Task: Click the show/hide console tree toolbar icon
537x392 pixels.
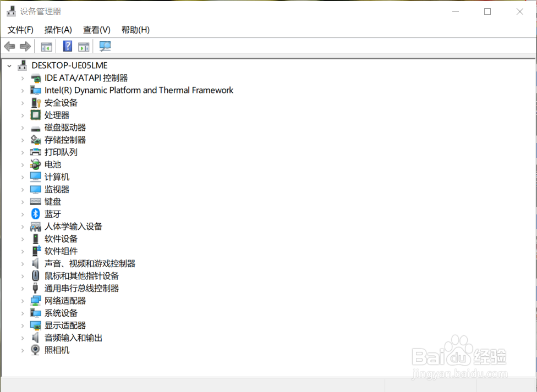Action: (x=47, y=47)
